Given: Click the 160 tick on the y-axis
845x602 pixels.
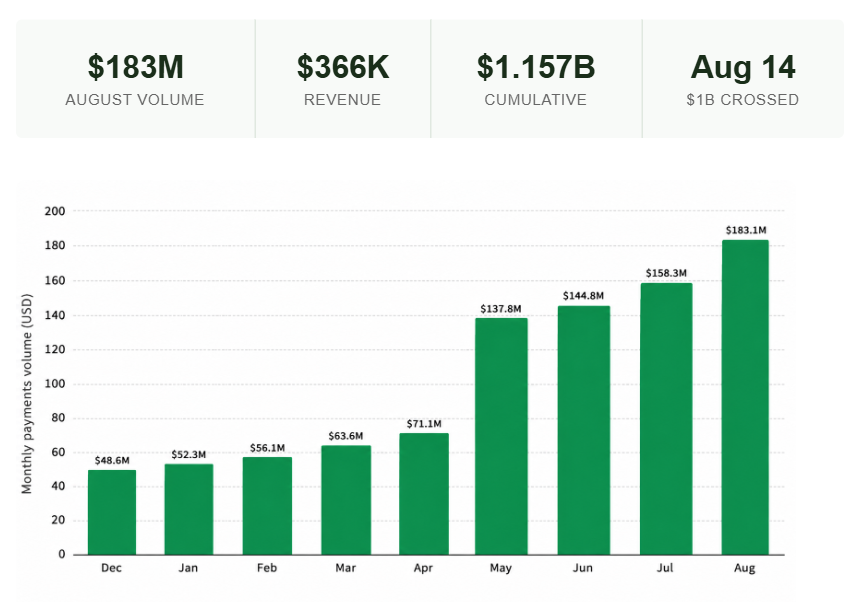Looking at the screenshot, I should coord(54,280).
